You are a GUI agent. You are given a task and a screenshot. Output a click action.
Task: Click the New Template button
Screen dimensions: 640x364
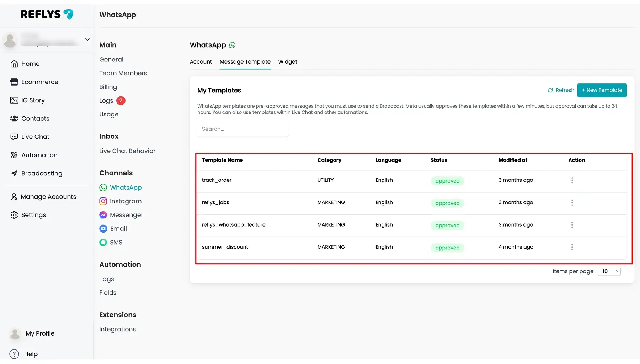click(602, 90)
